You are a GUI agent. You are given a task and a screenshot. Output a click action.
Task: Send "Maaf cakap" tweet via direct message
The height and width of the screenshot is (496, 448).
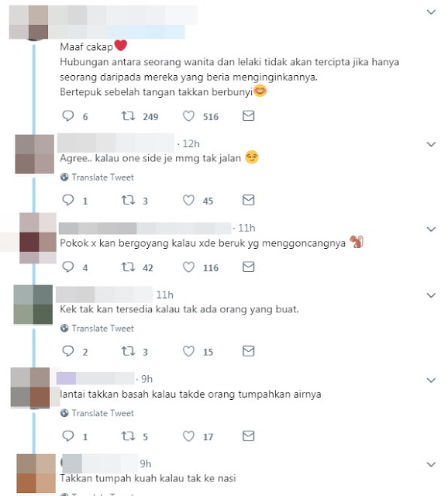coord(248,115)
